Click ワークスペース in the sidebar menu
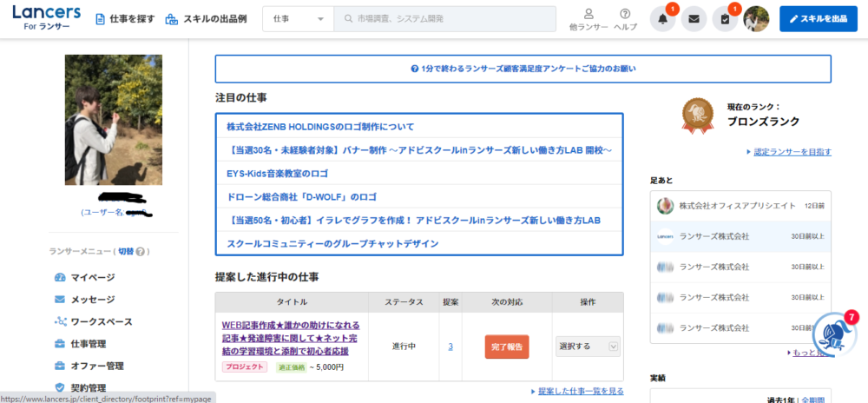 pyautogui.click(x=102, y=321)
